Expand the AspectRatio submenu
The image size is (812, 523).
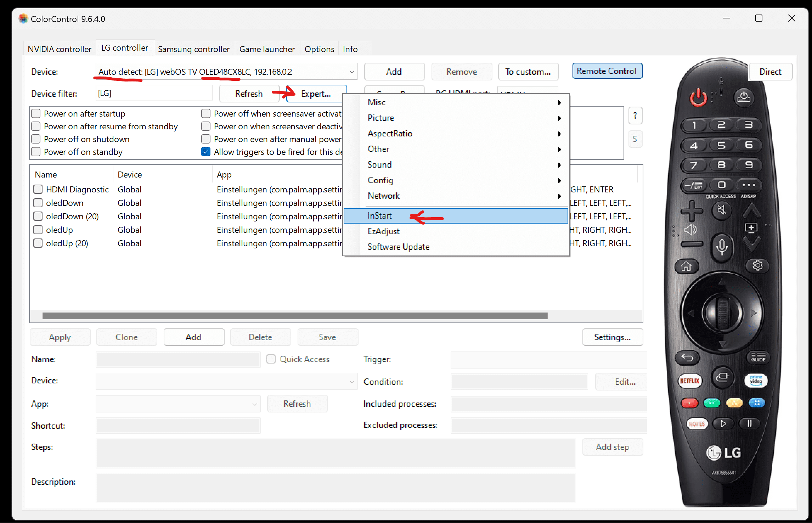coord(456,134)
